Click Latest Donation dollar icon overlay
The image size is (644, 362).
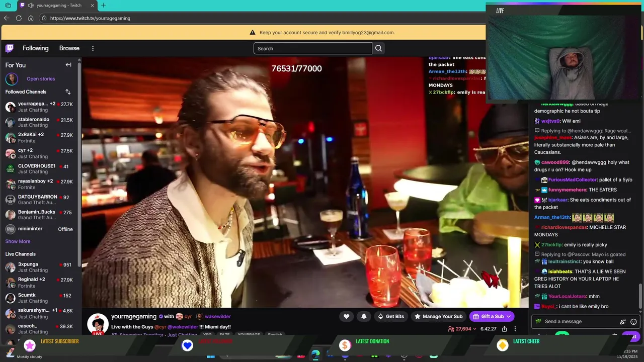345,345
